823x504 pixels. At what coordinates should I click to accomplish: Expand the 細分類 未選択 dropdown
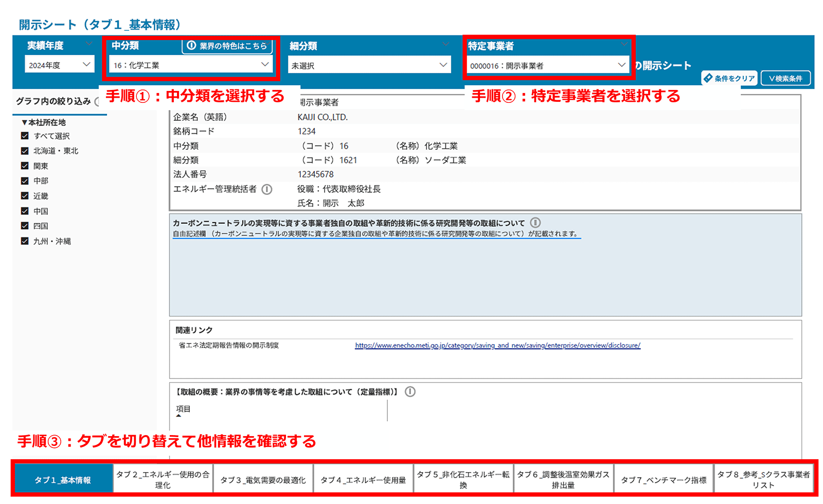[x=369, y=65]
